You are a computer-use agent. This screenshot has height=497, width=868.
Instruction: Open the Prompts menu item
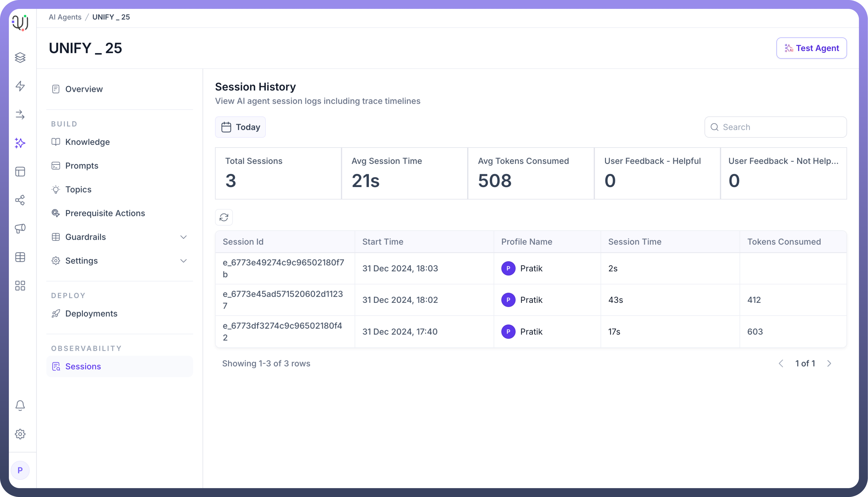(x=82, y=166)
